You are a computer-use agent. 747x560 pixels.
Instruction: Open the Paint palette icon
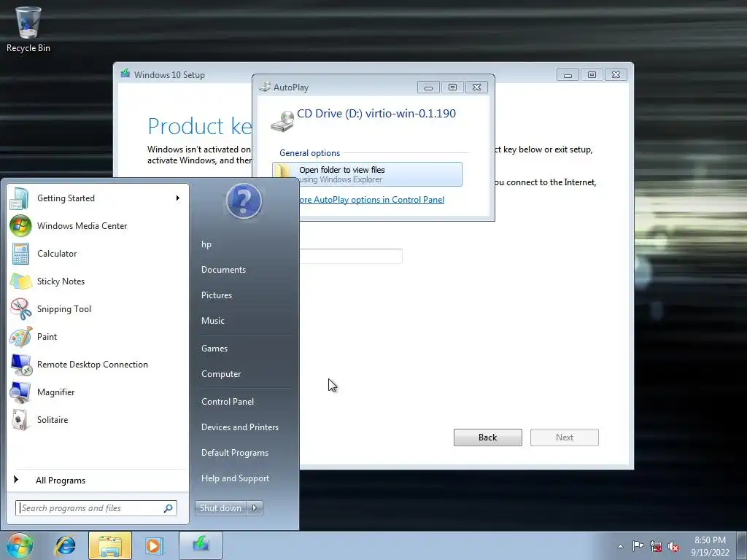20,337
